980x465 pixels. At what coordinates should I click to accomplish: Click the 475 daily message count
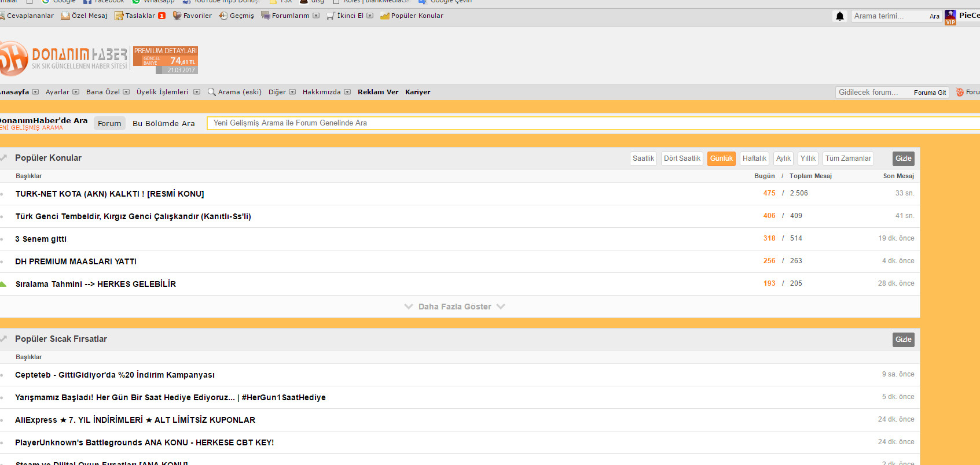pos(769,193)
